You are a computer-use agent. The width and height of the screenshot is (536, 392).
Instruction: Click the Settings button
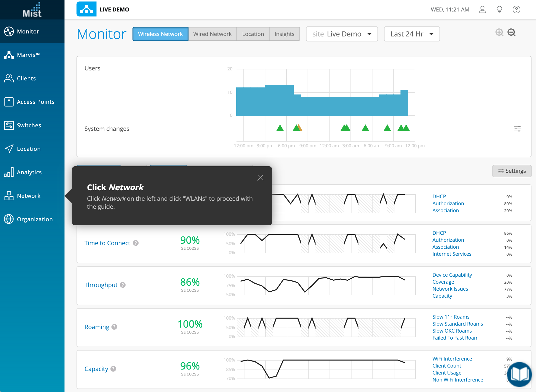point(512,171)
